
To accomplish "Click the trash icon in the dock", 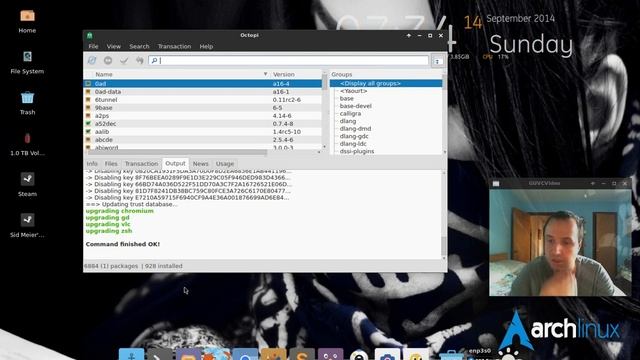I will click(x=451, y=354).
